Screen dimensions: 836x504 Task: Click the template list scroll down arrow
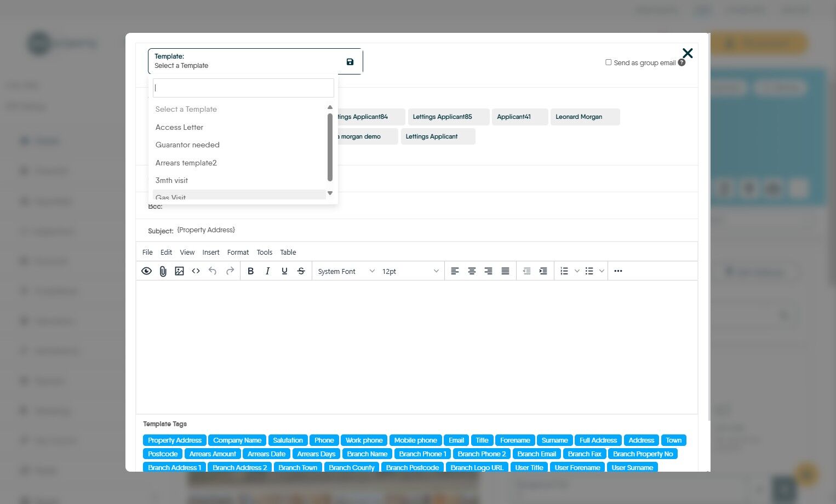[x=330, y=193]
